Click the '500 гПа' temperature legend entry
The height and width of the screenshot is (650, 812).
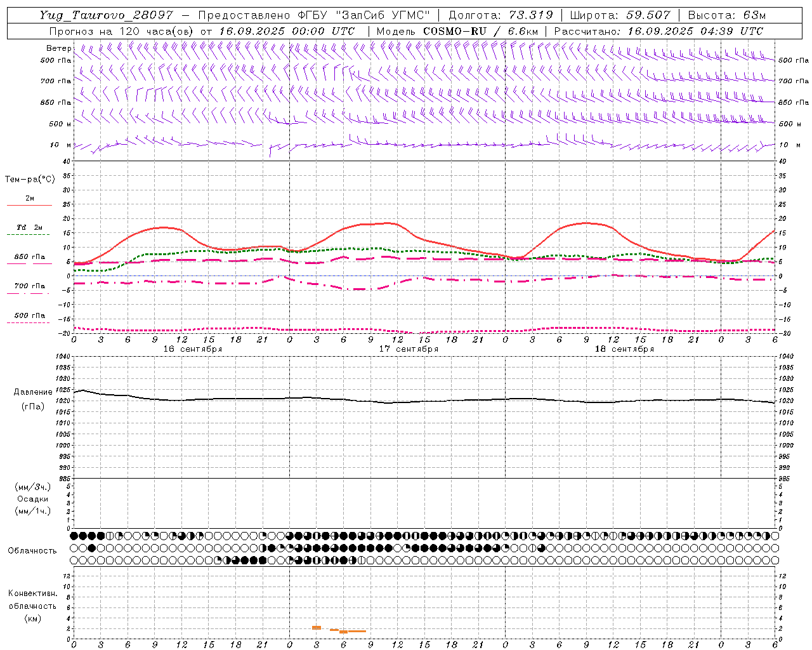tap(30, 315)
